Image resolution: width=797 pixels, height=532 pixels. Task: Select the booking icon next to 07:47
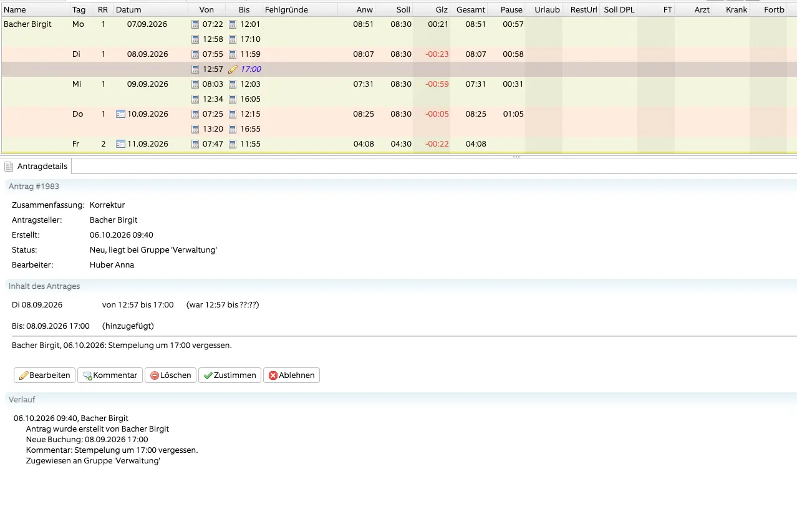pos(196,144)
